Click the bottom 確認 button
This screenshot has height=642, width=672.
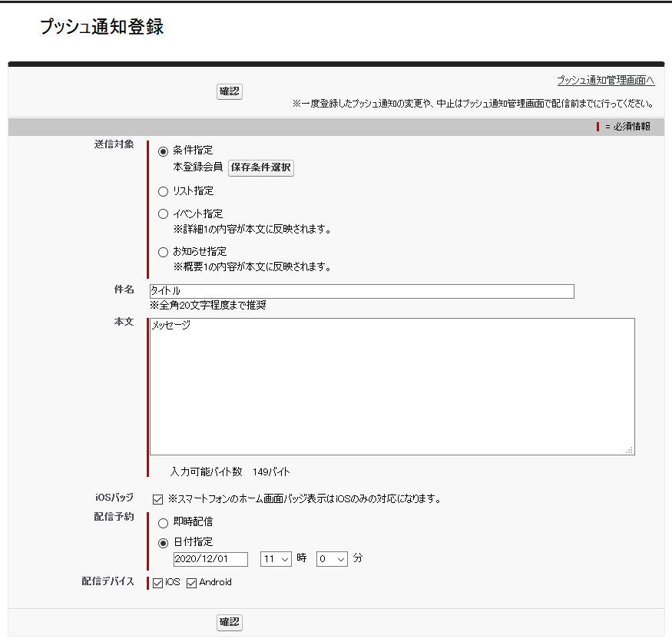(230, 622)
